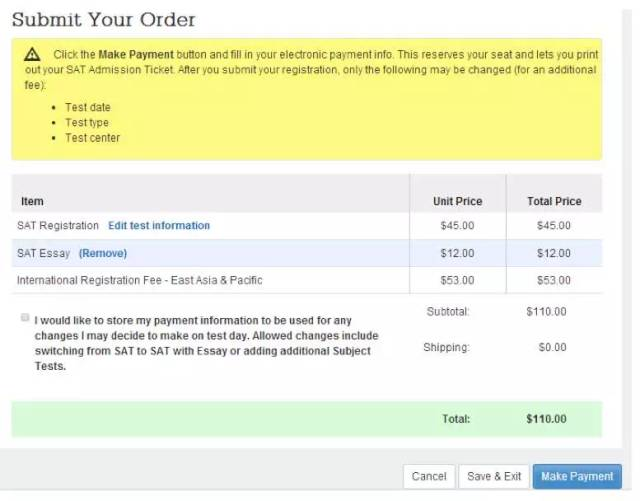This screenshot has width=640, height=501.
Task: Check the store payment information checkbox
Action: (x=24, y=317)
